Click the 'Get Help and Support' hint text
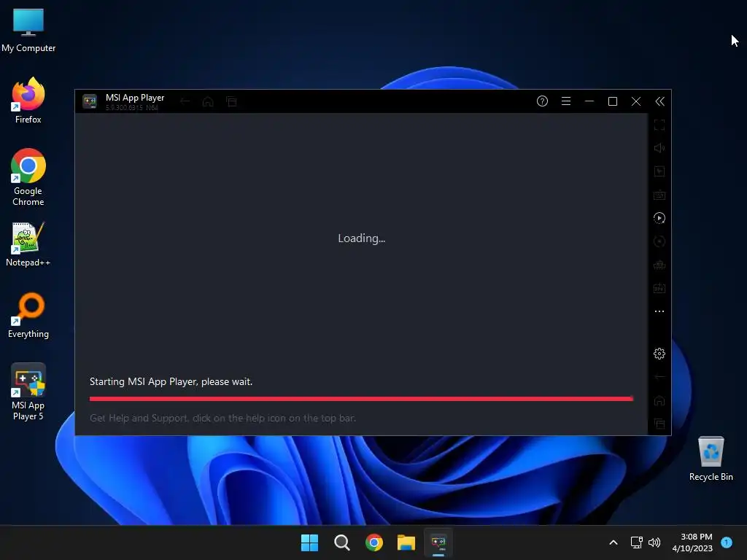 [x=222, y=418]
